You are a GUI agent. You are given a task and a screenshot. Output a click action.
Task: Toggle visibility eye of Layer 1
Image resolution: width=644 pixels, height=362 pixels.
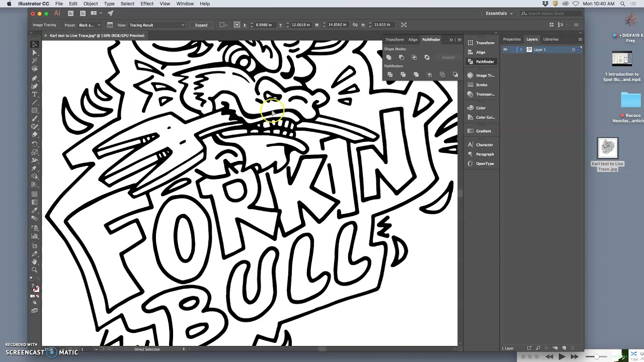[x=505, y=50]
